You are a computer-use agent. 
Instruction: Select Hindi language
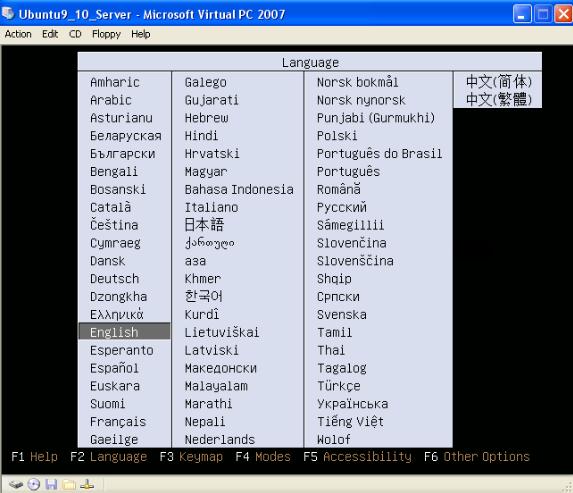click(201, 136)
